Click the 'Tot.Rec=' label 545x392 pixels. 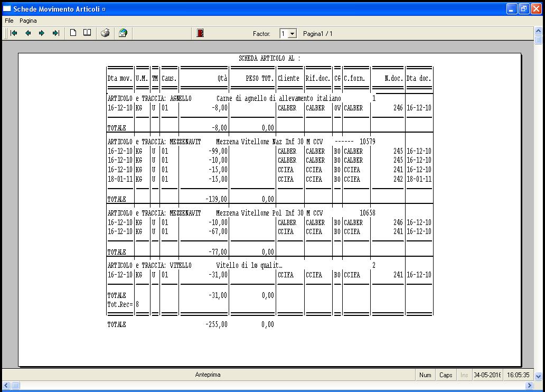pyautogui.click(x=120, y=304)
